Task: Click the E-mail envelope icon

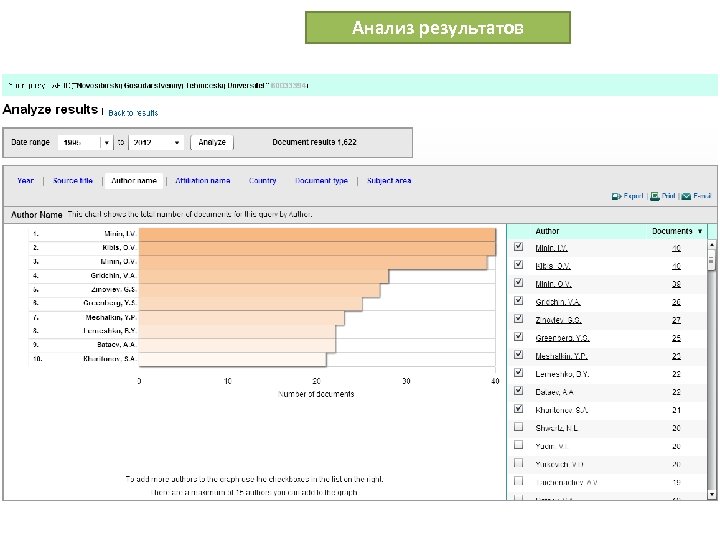Action: [x=686, y=197]
